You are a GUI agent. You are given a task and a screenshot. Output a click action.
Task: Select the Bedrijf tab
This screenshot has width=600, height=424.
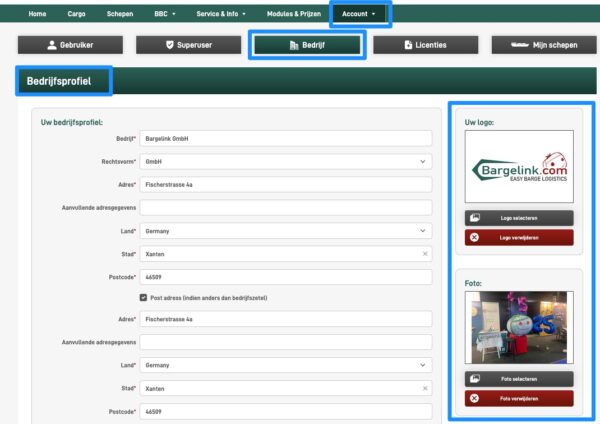point(307,45)
